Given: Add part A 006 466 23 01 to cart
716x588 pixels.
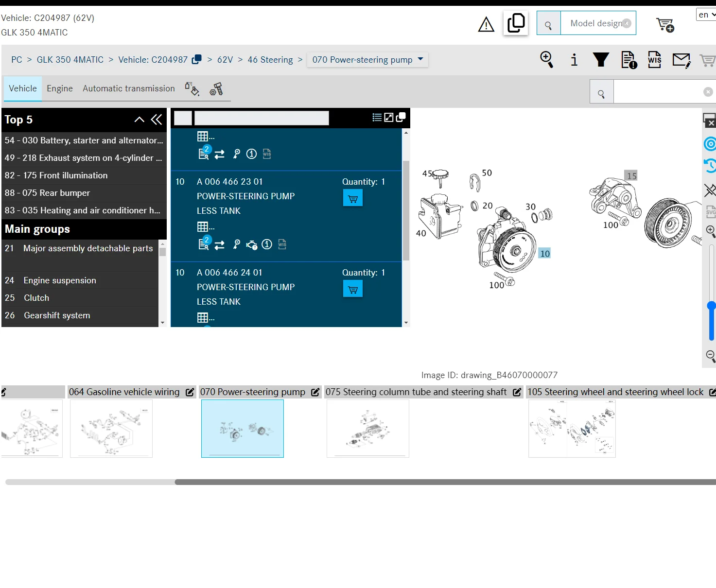Looking at the screenshot, I should coord(353,198).
